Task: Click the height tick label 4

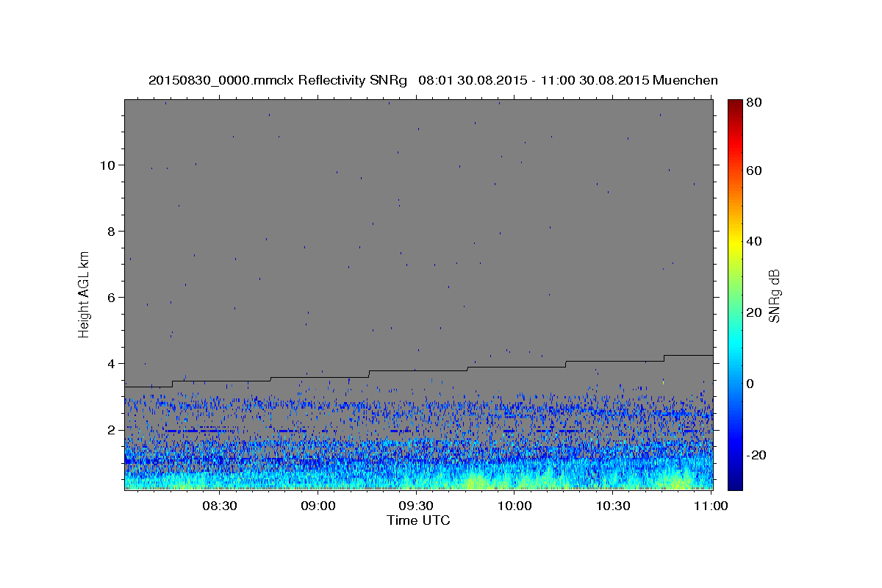Action: point(112,363)
